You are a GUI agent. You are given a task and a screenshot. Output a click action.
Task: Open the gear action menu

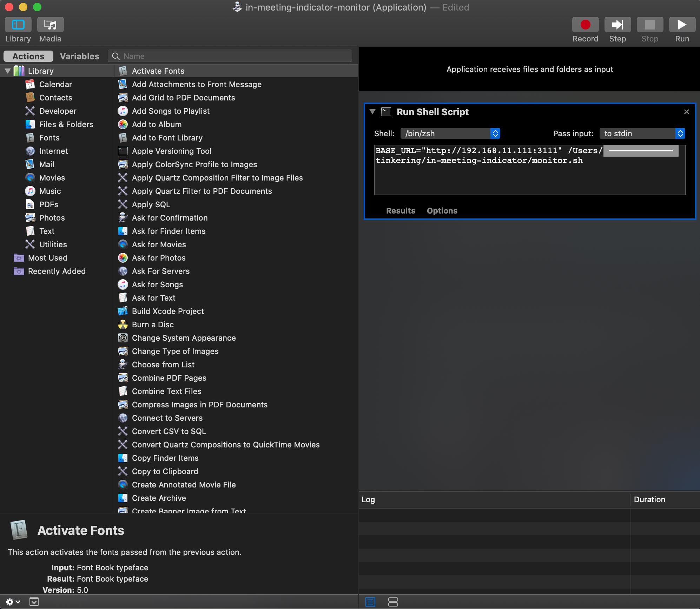13,602
